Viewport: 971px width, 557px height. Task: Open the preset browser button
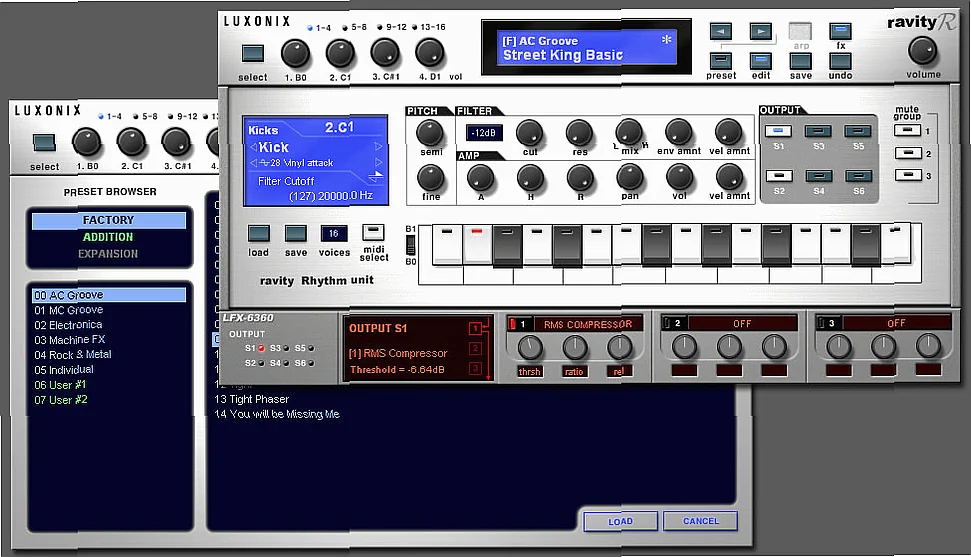(x=721, y=61)
